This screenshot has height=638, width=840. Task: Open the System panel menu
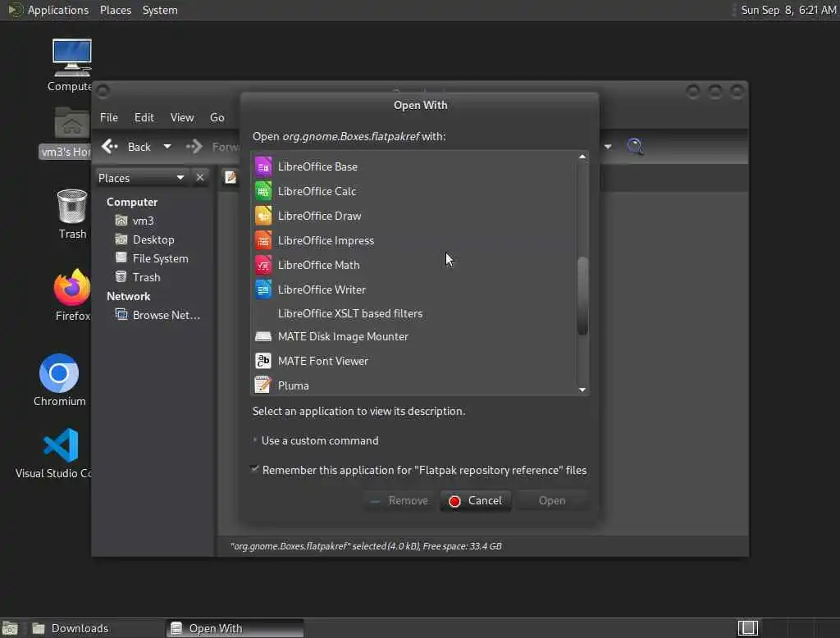tap(160, 10)
